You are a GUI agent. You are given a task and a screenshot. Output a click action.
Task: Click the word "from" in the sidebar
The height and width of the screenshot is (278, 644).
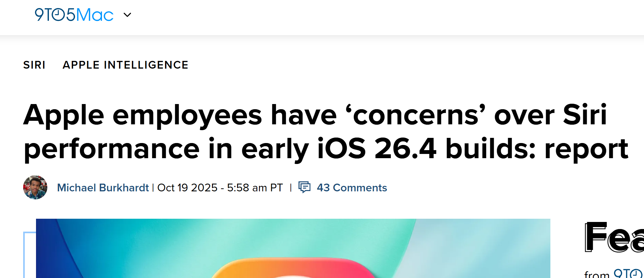(597, 274)
